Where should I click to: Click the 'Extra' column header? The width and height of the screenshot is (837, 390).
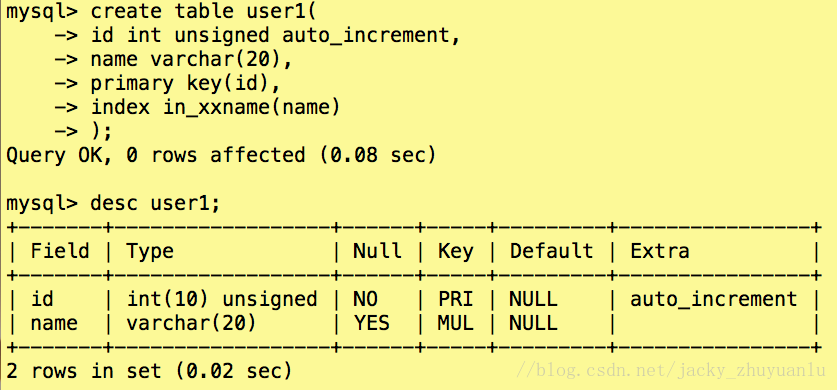click(660, 251)
